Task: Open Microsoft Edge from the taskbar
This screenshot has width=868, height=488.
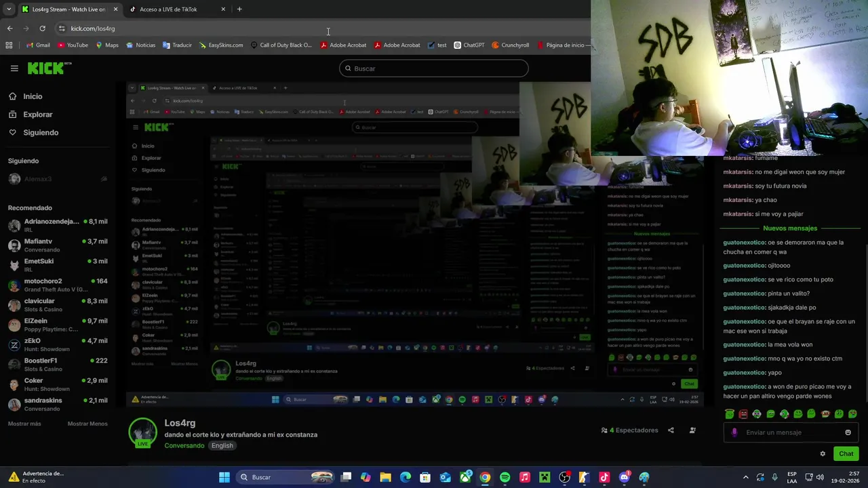Action: 406,477
